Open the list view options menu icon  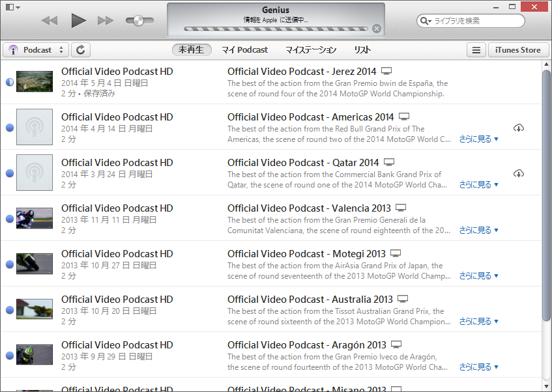(476, 50)
